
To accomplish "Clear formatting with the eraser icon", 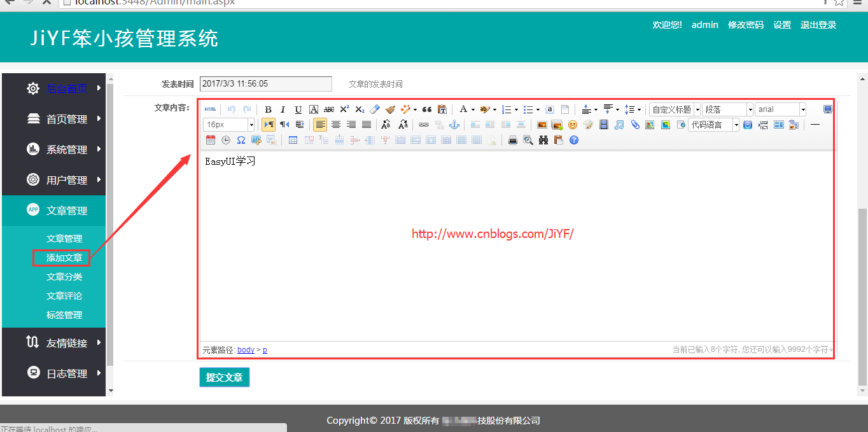I will 375,109.
